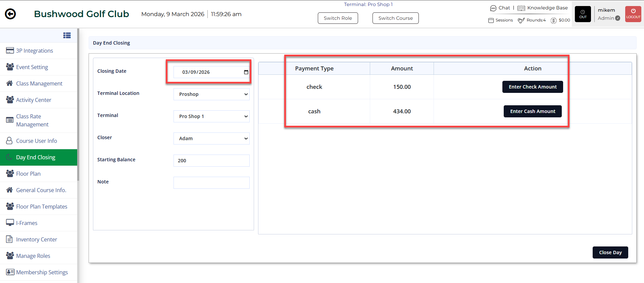
Task: Open the Knowledge Base book icon
Action: (x=521, y=8)
